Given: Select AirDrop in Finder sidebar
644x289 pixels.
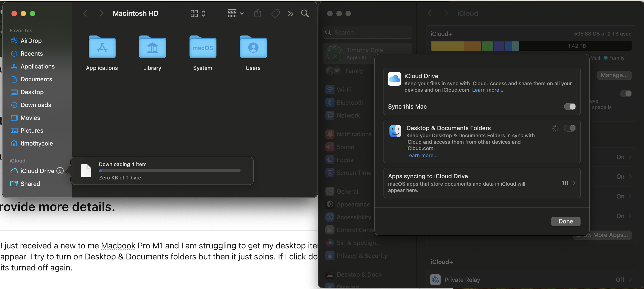Looking at the screenshot, I should (x=31, y=41).
